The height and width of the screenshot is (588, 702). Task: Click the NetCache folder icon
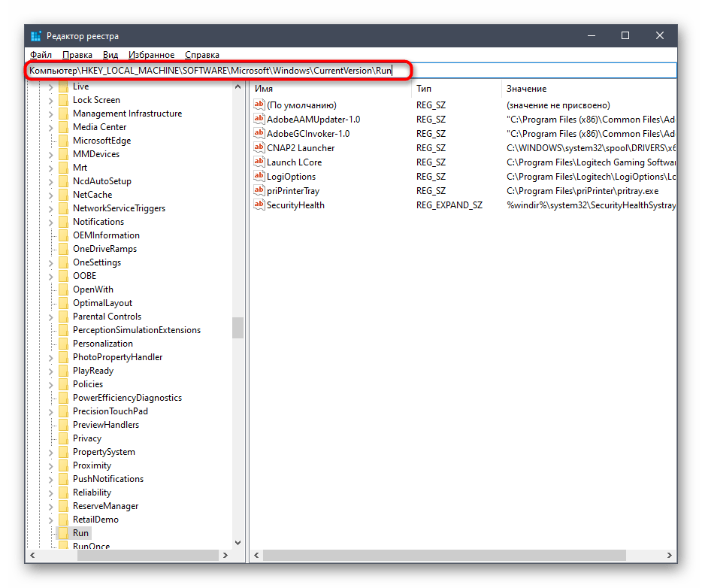point(64,195)
